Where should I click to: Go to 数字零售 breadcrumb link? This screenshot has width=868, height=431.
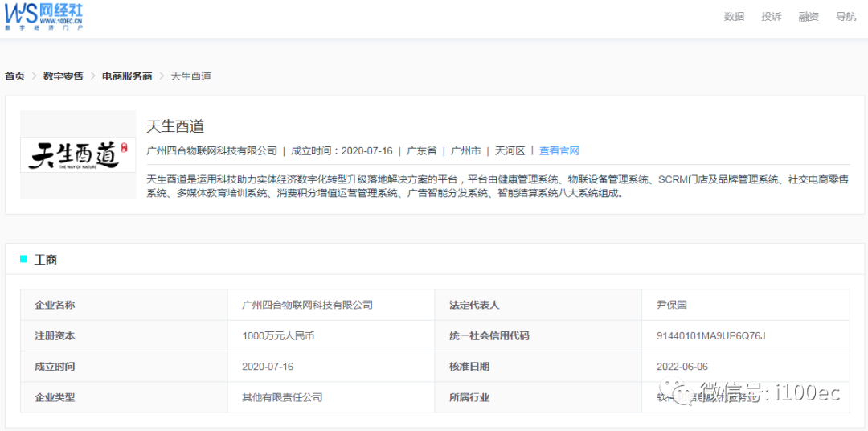63,76
